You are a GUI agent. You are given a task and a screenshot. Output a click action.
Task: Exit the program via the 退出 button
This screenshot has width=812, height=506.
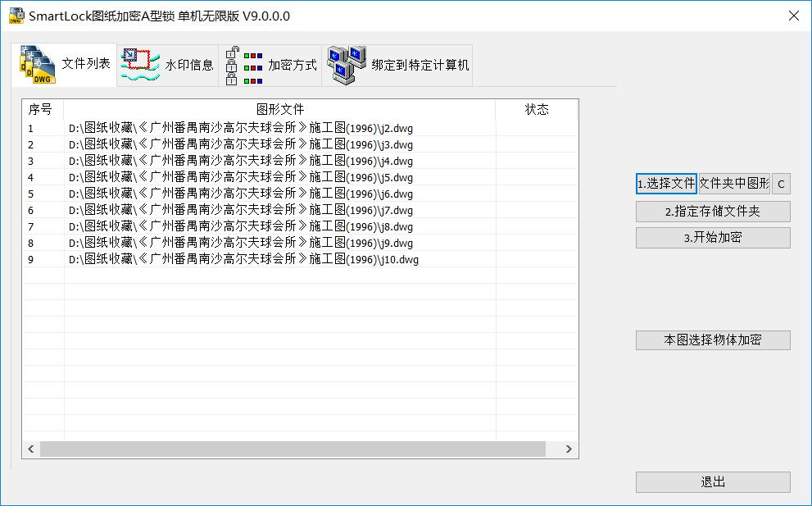[x=712, y=482]
